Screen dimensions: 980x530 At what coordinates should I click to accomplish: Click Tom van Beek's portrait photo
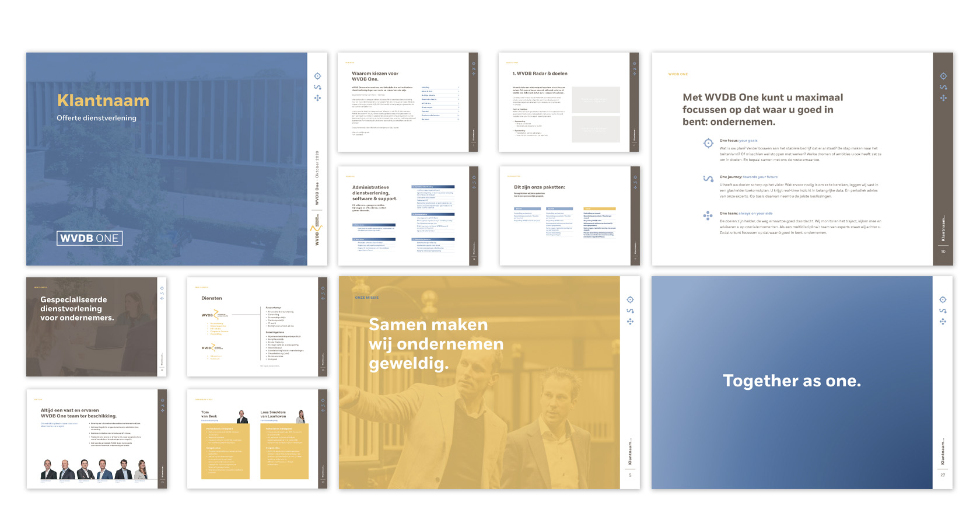point(242,416)
